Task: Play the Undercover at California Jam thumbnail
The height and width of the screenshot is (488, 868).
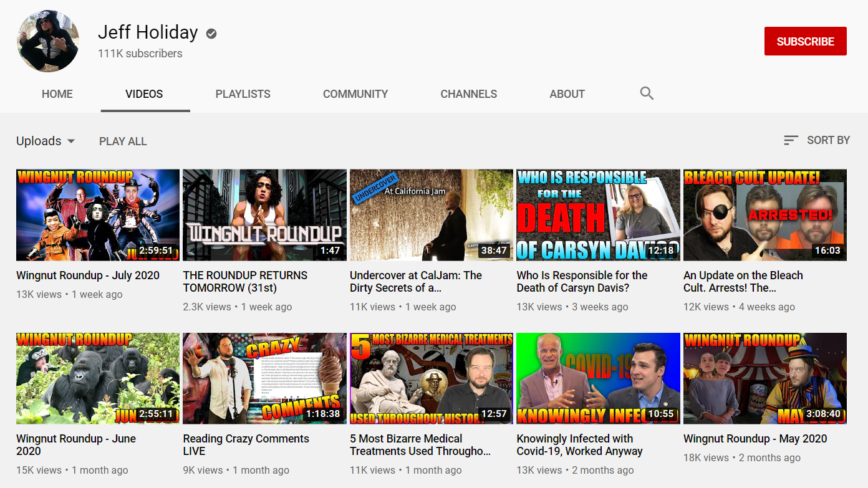Action: tap(432, 215)
